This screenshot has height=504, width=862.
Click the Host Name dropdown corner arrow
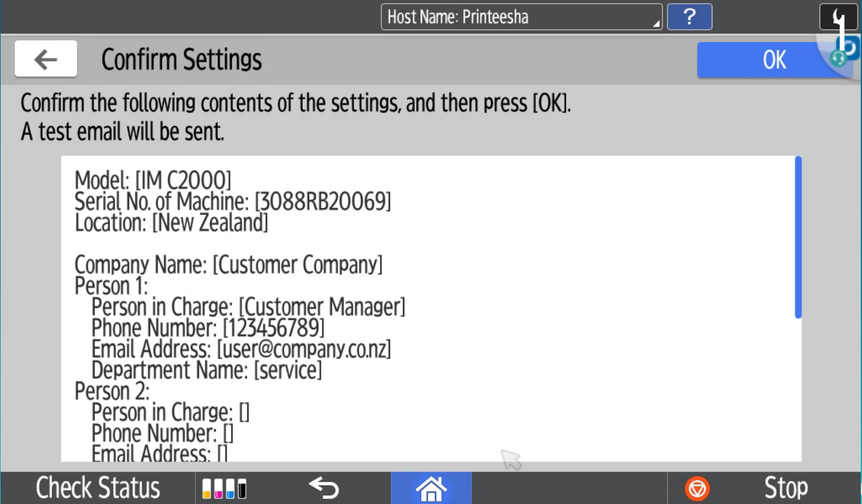click(x=655, y=23)
